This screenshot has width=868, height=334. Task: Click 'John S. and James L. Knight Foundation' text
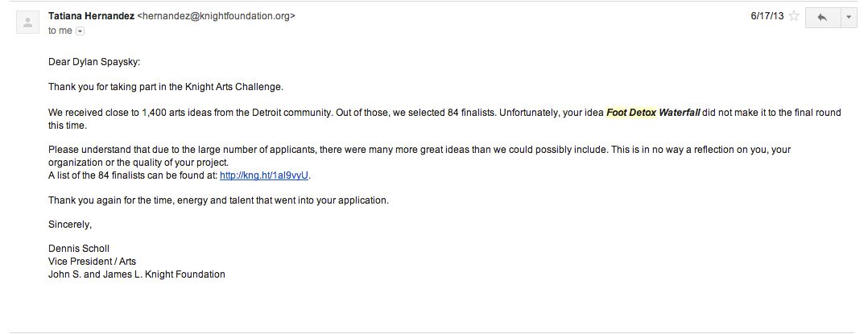pyautogui.click(x=137, y=274)
